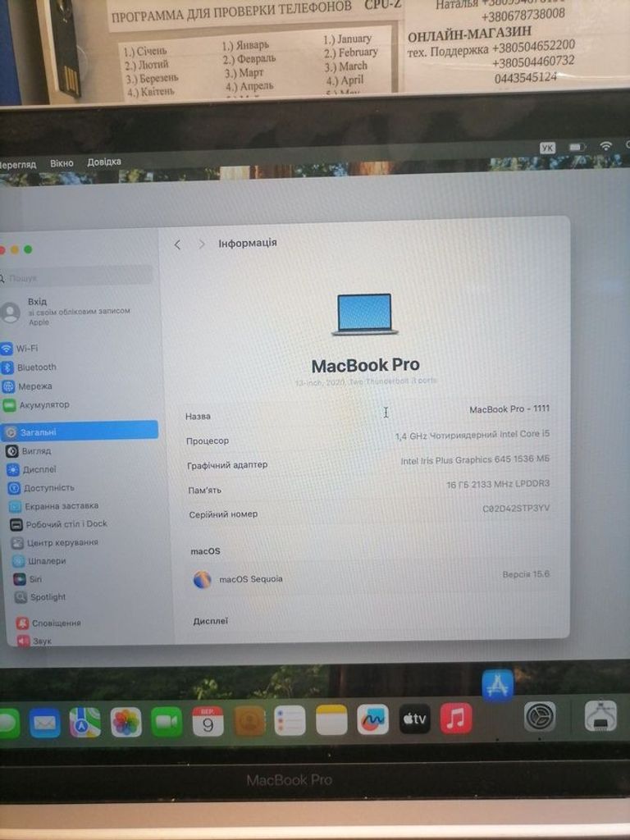Click the MacBook Pro laptop image

pyautogui.click(x=364, y=314)
